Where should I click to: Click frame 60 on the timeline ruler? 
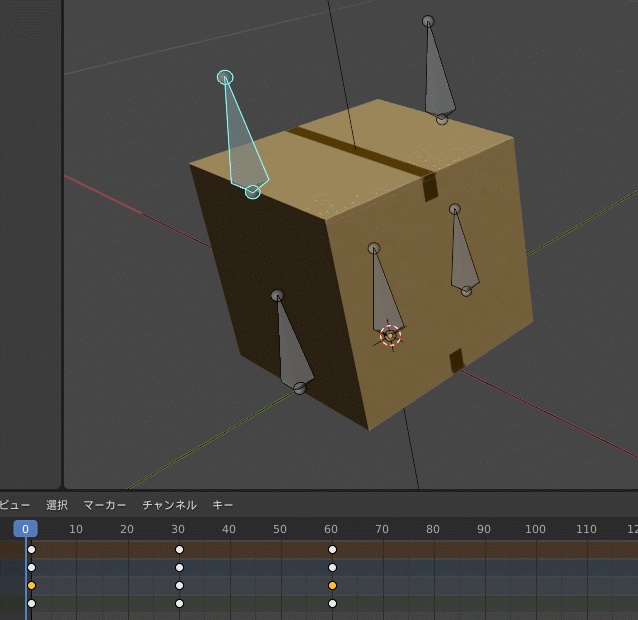(331, 529)
